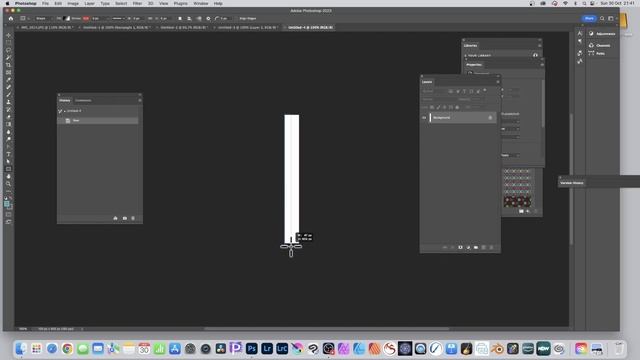Select the Zoom tool
The width and height of the screenshot is (640, 360).
[x=9, y=184]
